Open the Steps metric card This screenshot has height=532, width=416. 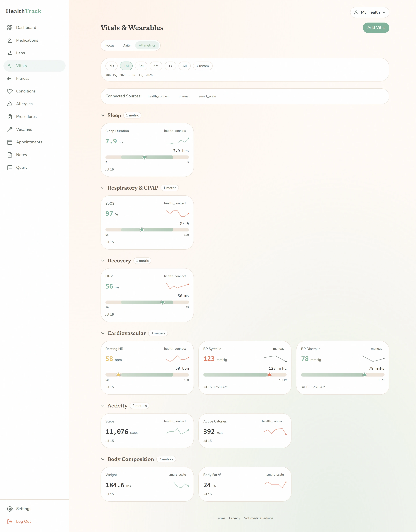tap(147, 431)
